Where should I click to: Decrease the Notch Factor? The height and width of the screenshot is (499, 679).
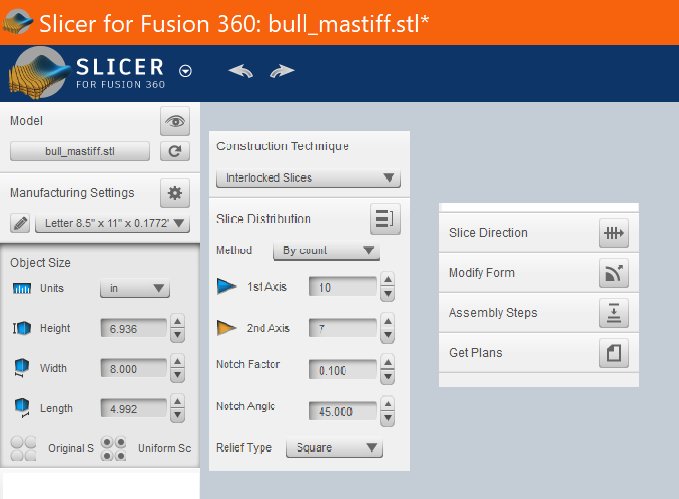388,377
